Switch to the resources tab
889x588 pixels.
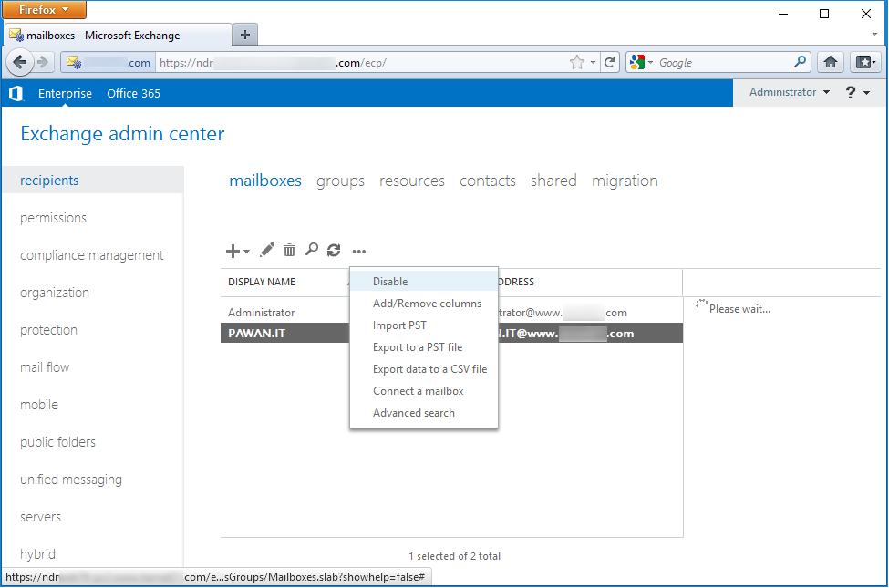(x=411, y=181)
